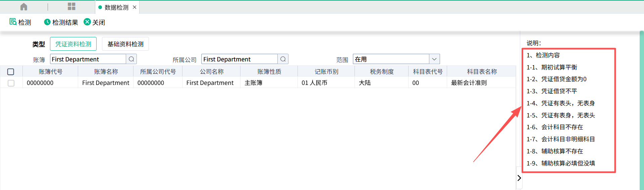Click the 检测 detect icon in toolbar

click(x=13, y=22)
